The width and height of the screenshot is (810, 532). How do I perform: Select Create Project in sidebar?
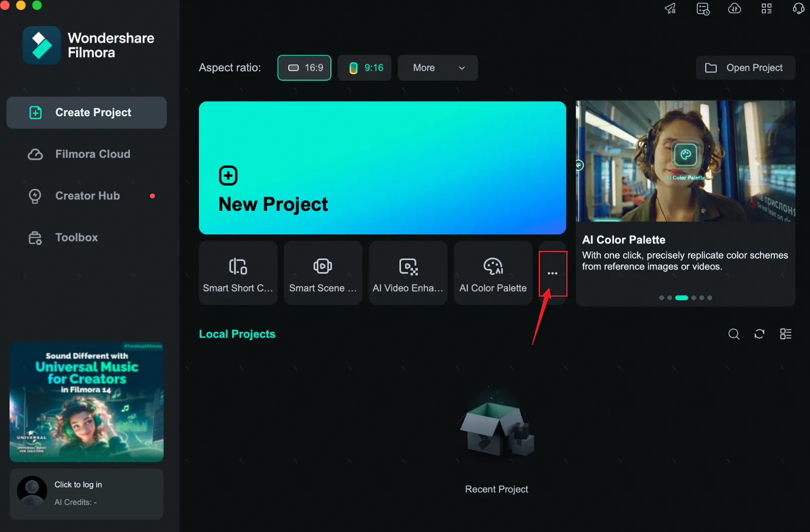[87, 113]
